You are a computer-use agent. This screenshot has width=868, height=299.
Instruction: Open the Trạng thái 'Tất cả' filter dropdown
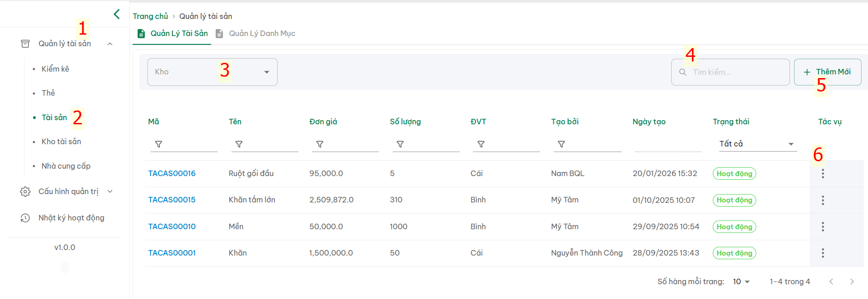pyautogui.click(x=757, y=144)
